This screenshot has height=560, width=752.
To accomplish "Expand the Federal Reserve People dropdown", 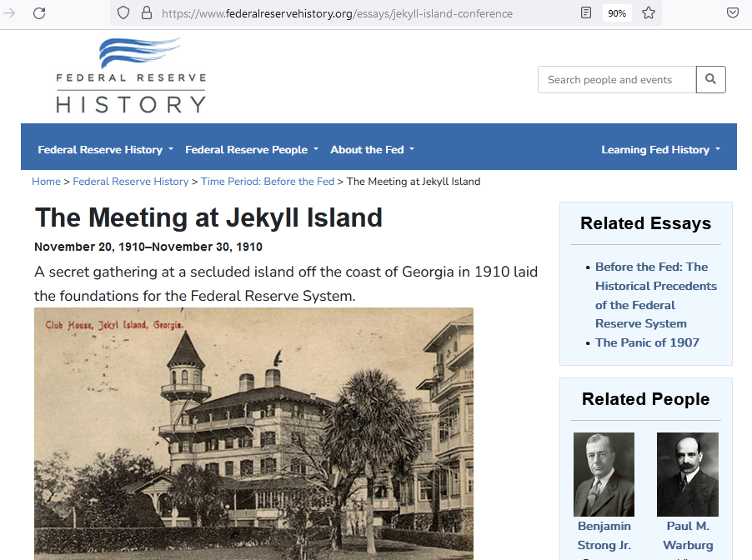I will (252, 150).
